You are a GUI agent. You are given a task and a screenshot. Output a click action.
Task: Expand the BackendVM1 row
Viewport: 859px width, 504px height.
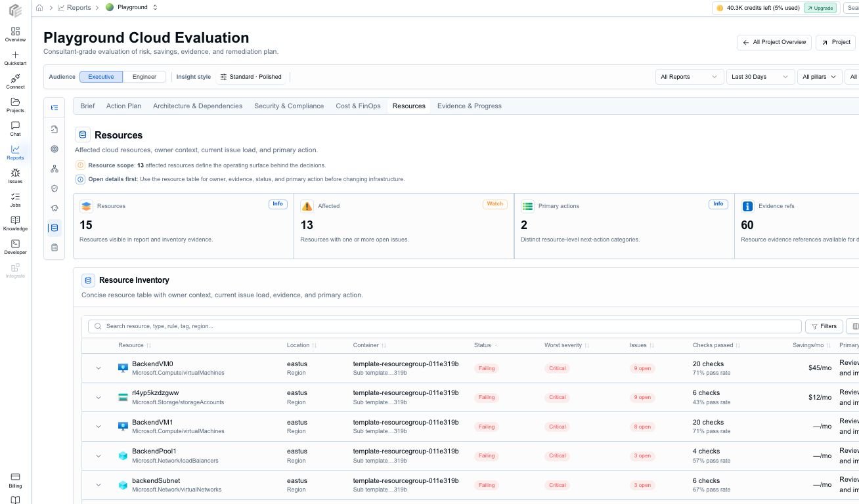coord(99,427)
